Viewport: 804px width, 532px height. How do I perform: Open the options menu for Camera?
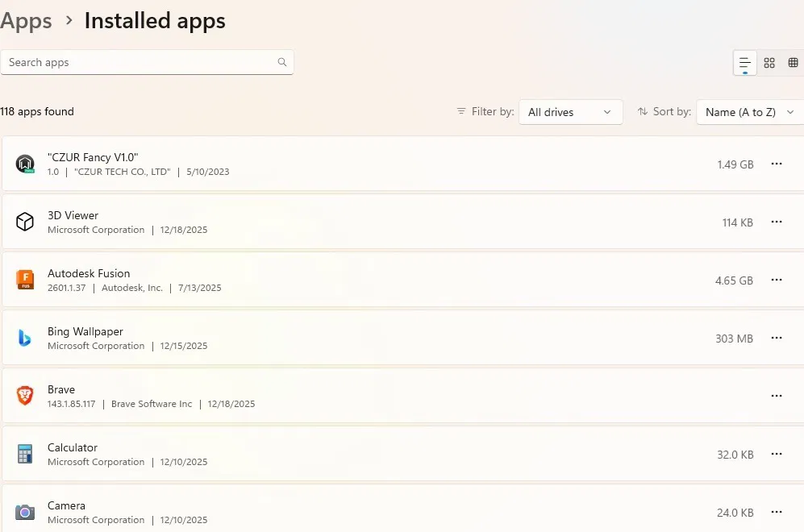(777, 512)
